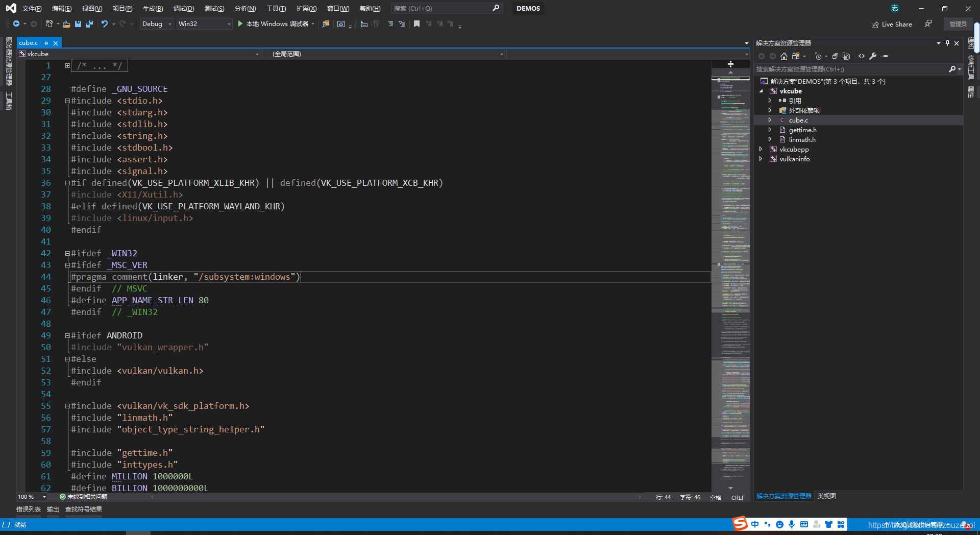Viewport: 980px width, 535px height.
Task: Click the Find in Files toolbar icon
Action: (x=326, y=24)
